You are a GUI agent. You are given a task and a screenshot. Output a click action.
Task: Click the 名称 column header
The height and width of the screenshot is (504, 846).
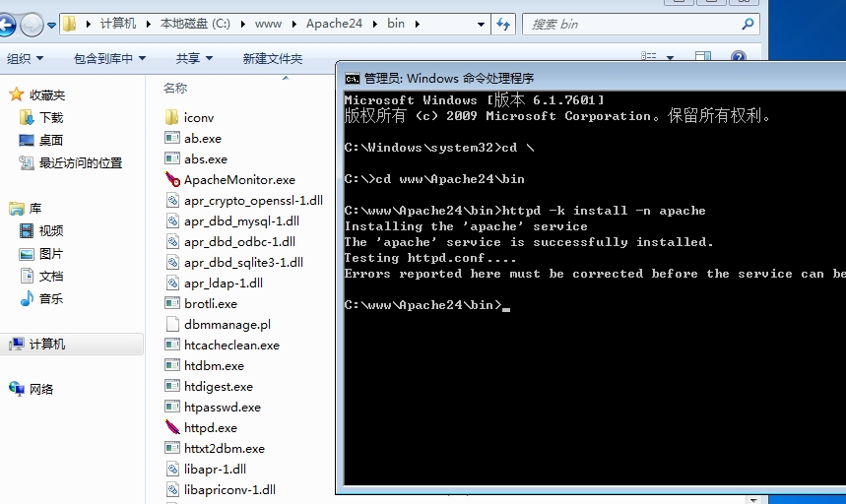tap(175, 88)
